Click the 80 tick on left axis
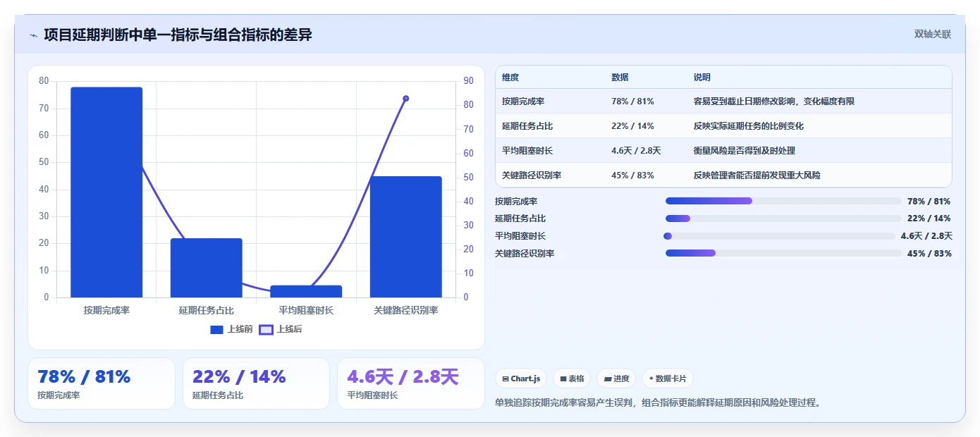 44,81
